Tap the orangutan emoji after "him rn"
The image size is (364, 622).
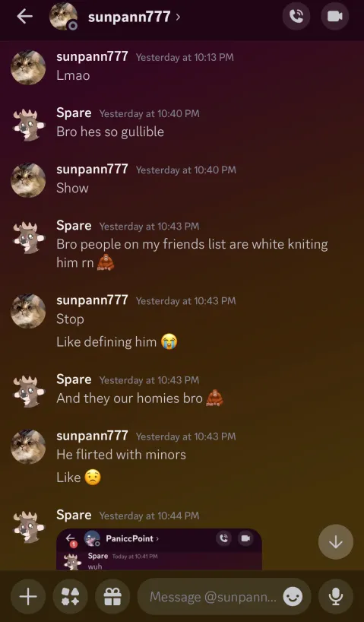pos(106,262)
